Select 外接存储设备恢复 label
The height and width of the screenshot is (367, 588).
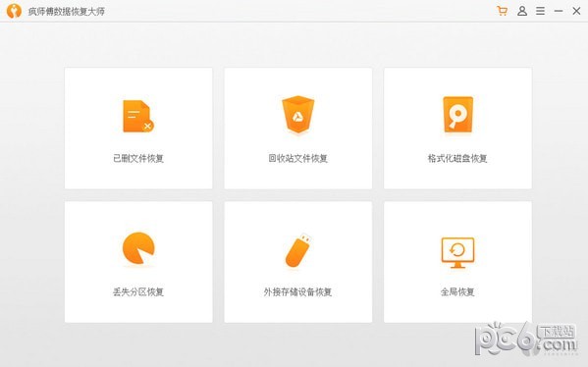click(x=297, y=291)
